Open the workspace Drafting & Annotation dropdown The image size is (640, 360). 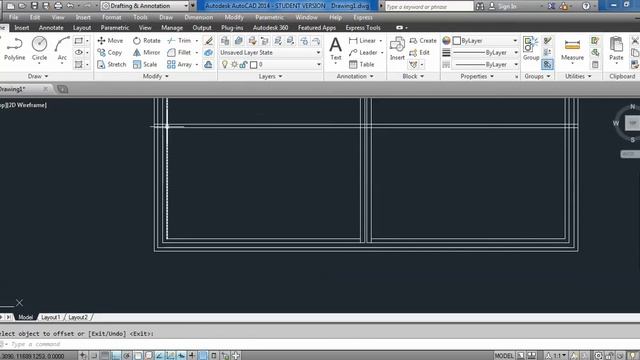[145, 6]
